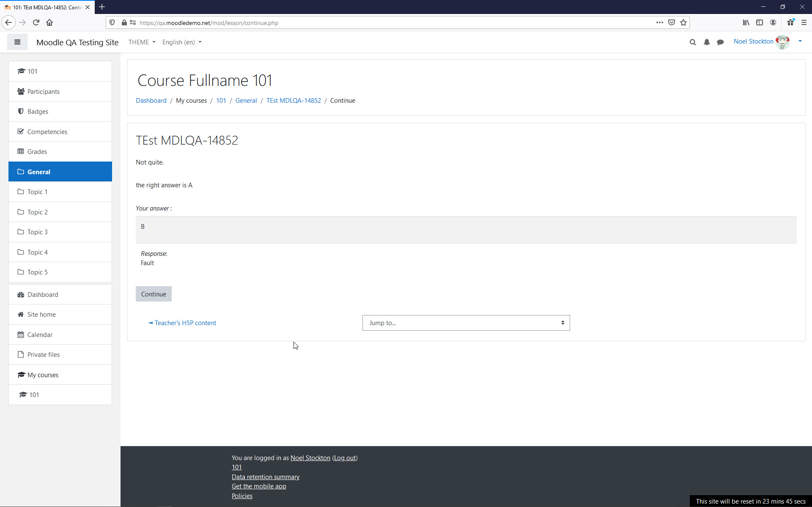The width and height of the screenshot is (812, 507).
Task: Click Noel Stockton link in footer
Action: click(310, 458)
